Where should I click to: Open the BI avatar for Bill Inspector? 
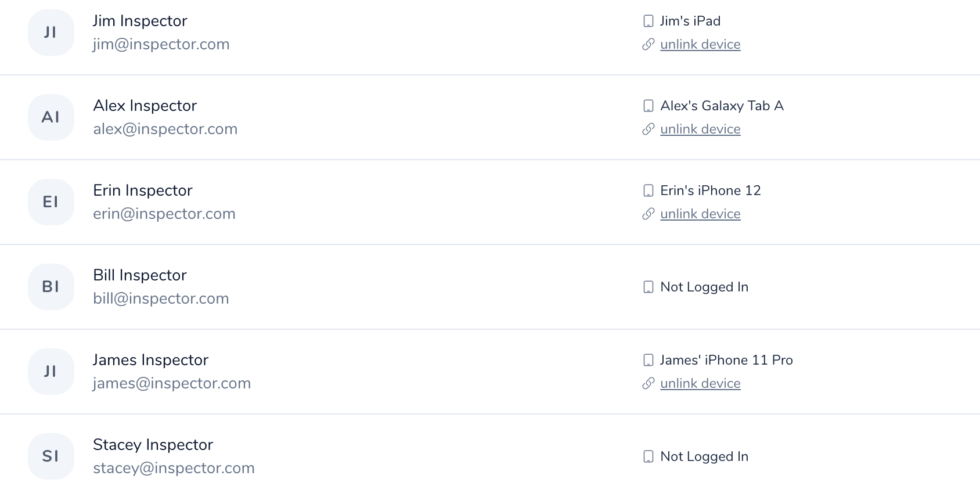pyautogui.click(x=51, y=287)
